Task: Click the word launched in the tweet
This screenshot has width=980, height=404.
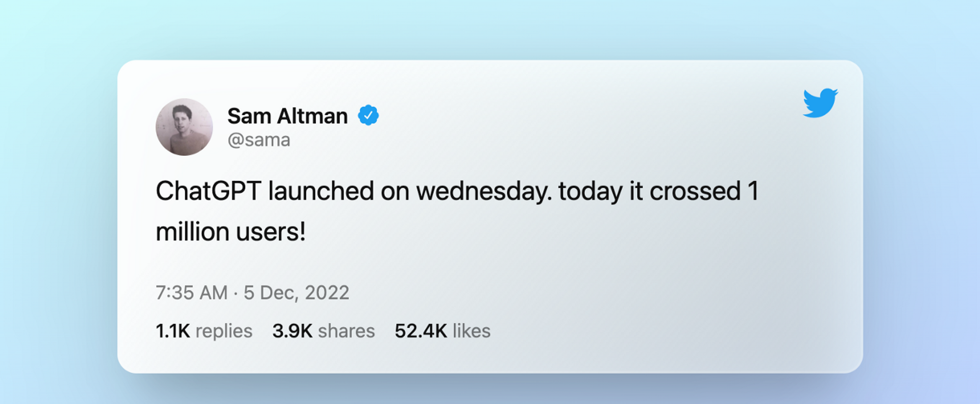Action: click(x=321, y=191)
